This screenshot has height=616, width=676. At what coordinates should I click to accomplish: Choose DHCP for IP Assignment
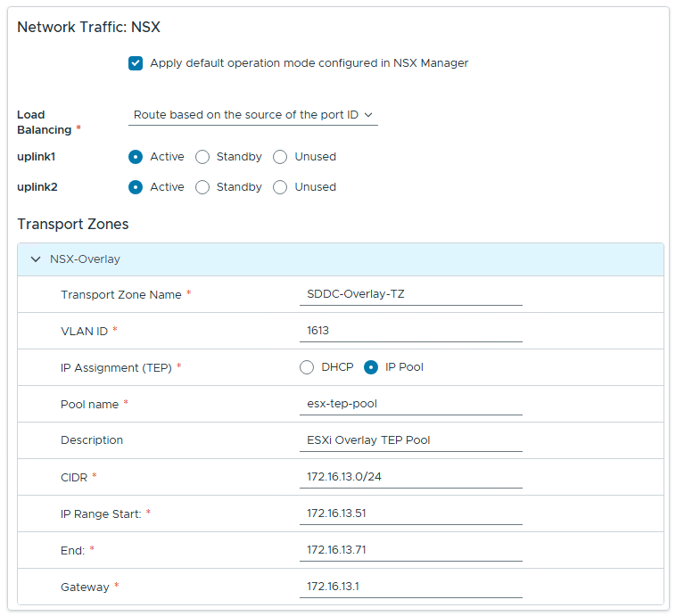[x=307, y=367]
